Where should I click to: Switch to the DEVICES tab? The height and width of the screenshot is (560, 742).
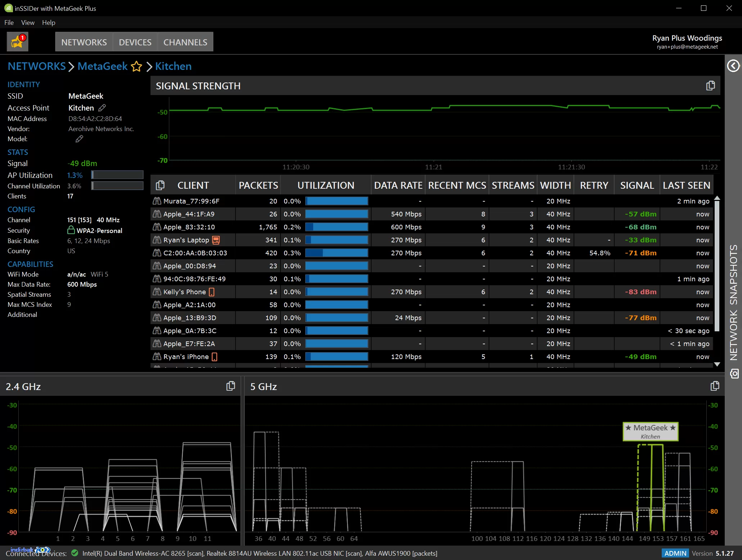pyautogui.click(x=135, y=42)
